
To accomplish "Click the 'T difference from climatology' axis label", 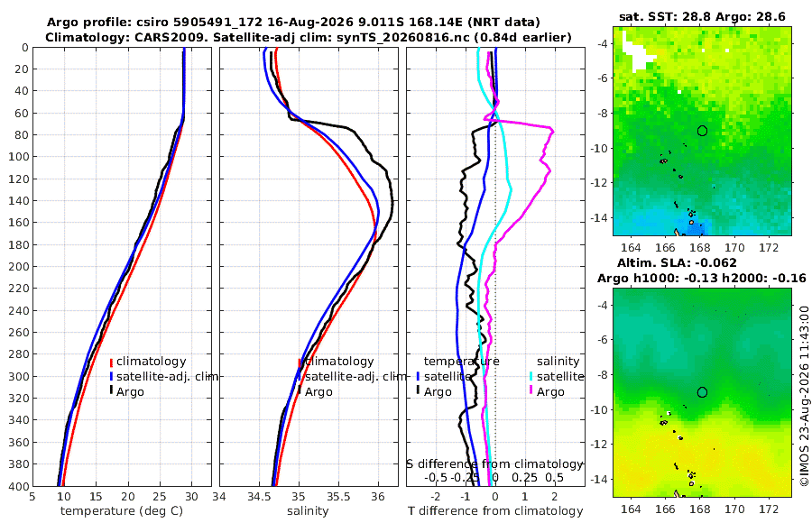I will [495, 511].
